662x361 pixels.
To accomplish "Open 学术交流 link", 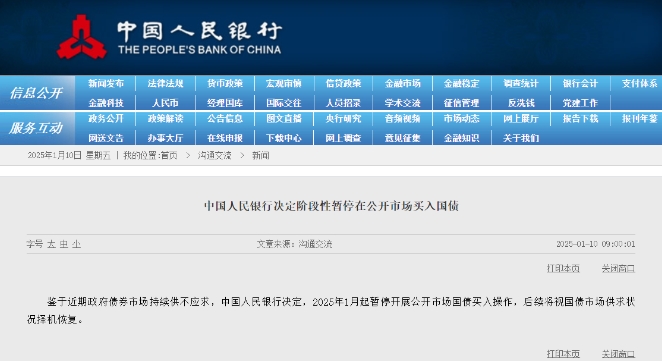I will [402, 103].
